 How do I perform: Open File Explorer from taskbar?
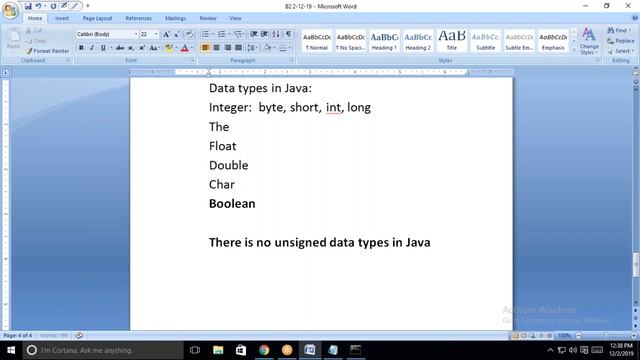tap(218, 350)
